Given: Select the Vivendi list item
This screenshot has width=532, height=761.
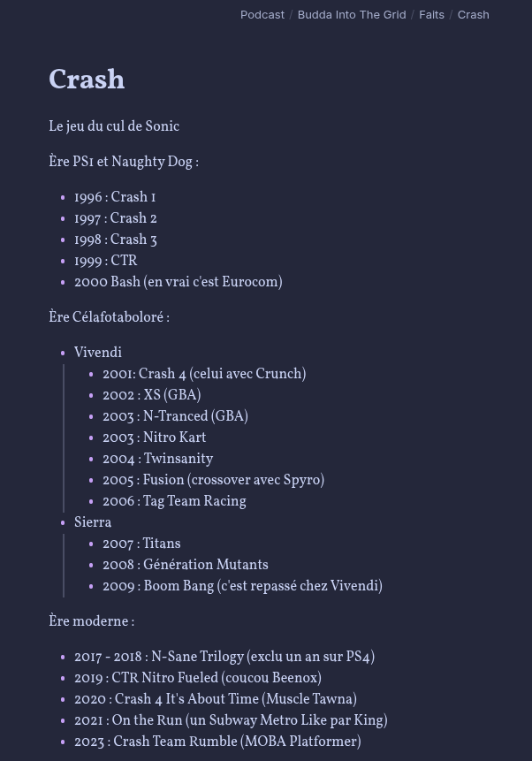Looking at the screenshot, I should (98, 354).
